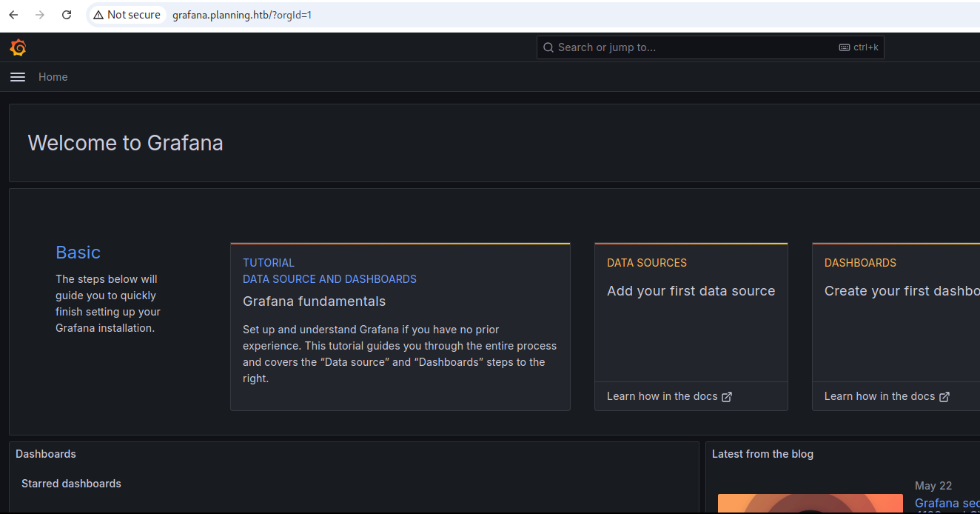Click the ctrl+k keyboard shortcut hint
This screenshot has width=980, height=514.
pyautogui.click(x=859, y=47)
